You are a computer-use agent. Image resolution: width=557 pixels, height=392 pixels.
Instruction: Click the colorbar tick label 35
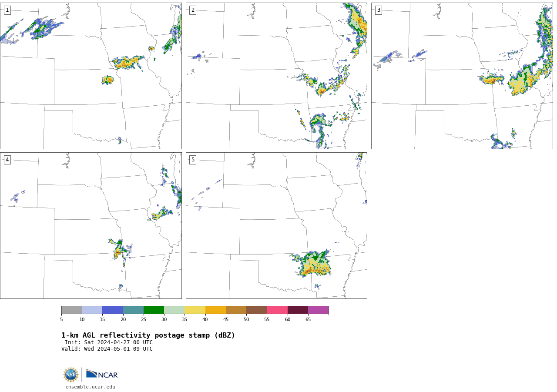click(185, 320)
